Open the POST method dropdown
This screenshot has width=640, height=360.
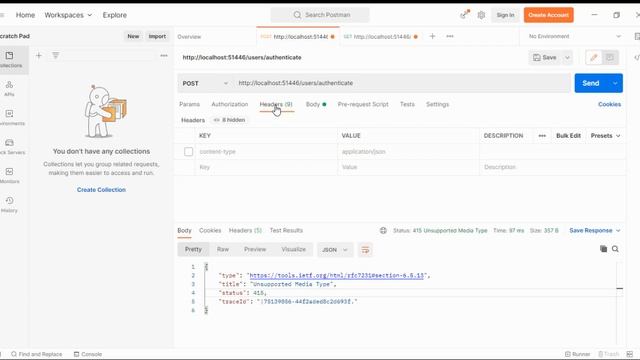point(205,83)
